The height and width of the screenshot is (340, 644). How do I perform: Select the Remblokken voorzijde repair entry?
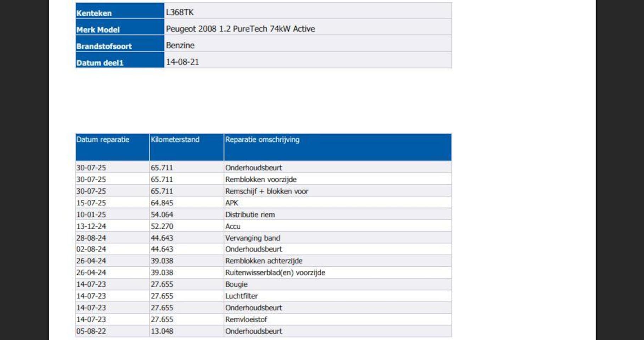[261, 180]
